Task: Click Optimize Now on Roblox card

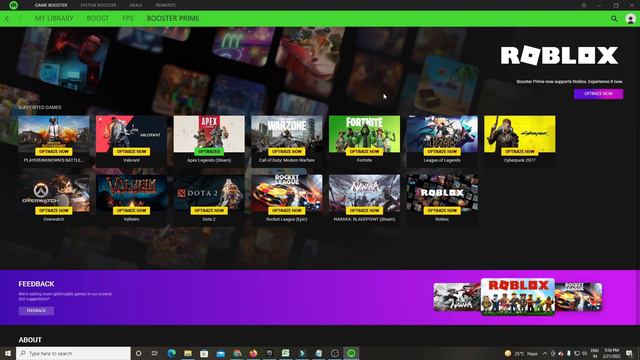Action: pyautogui.click(x=442, y=211)
